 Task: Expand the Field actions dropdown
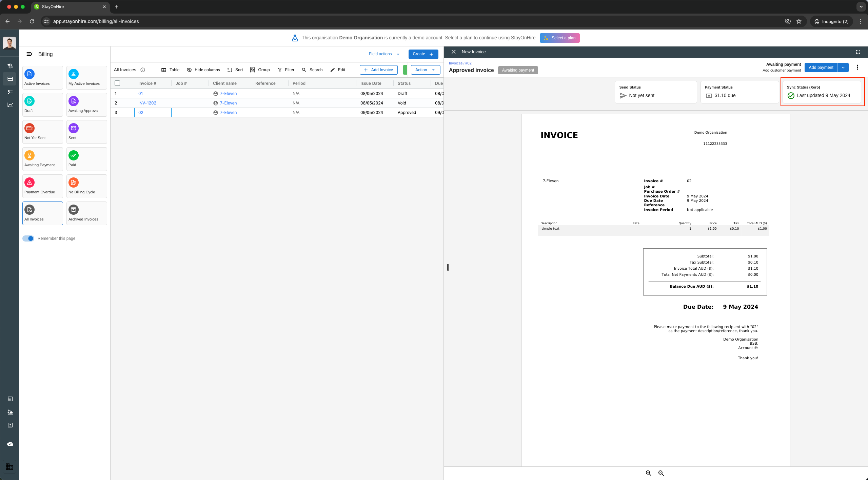pyautogui.click(x=384, y=54)
